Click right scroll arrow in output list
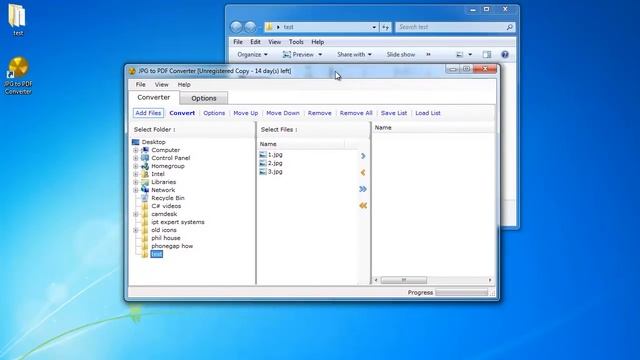Image resolution: width=640 pixels, height=360 pixels. pyautogui.click(x=490, y=280)
